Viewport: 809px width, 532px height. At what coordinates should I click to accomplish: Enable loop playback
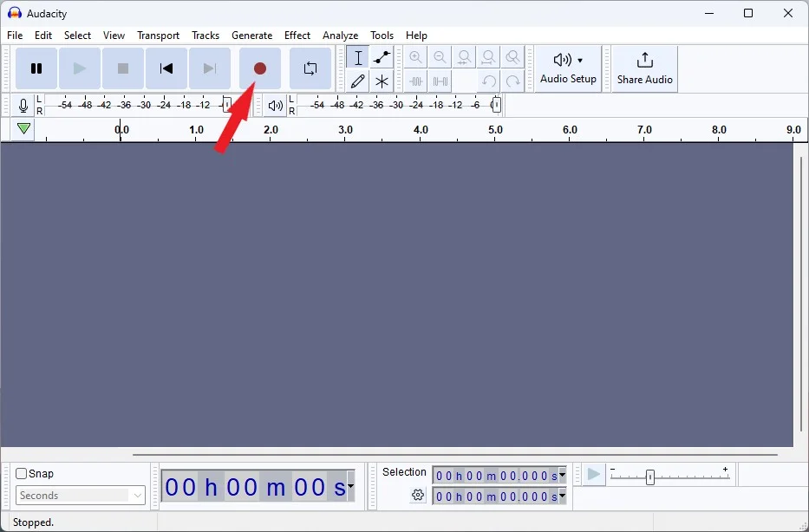click(310, 68)
